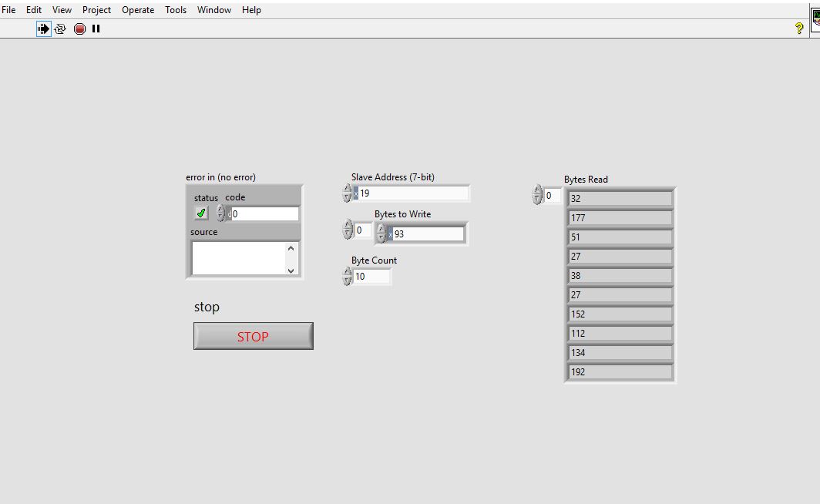Click Byte Count field showing 10
820x504 pixels.
[x=371, y=277]
